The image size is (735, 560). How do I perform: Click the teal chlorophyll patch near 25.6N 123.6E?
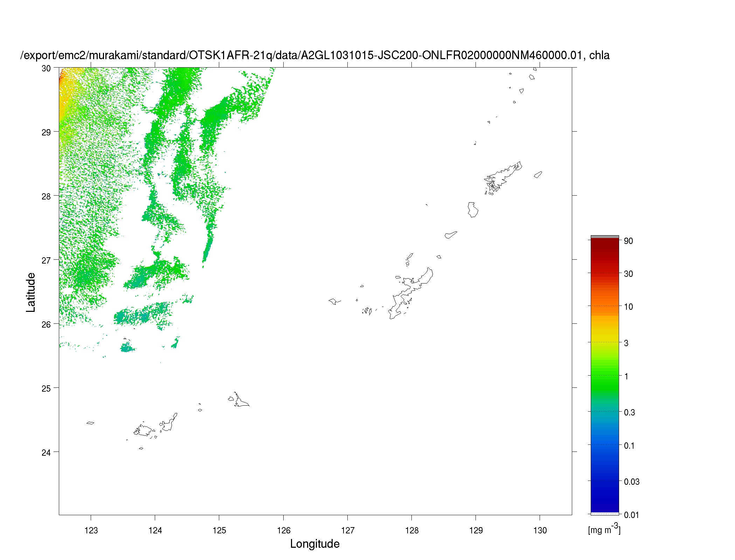point(127,348)
